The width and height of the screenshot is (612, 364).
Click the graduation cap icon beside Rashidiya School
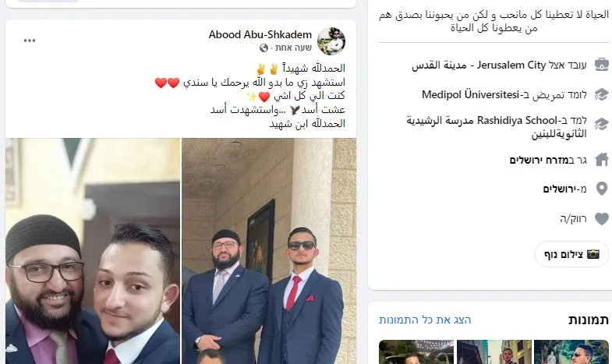(601, 124)
